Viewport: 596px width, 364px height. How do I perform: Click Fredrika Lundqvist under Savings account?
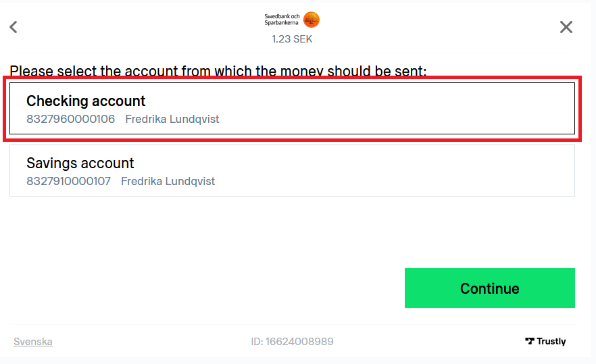pos(168,181)
